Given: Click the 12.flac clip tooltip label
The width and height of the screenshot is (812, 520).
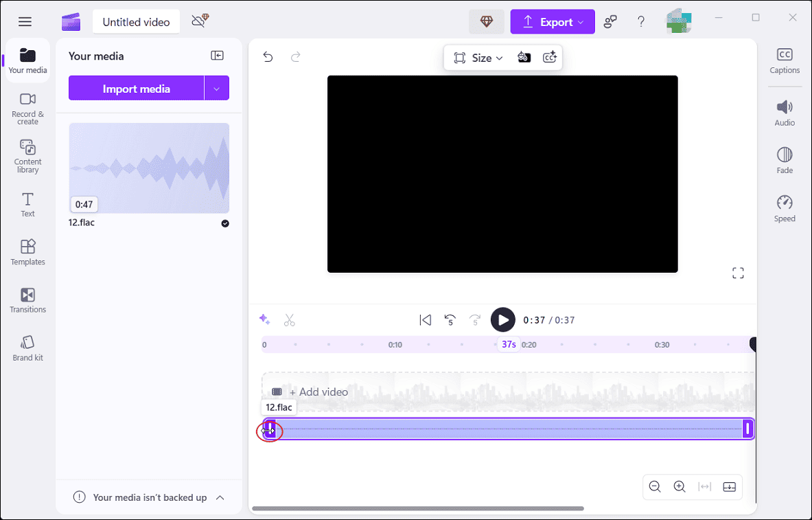Looking at the screenshot, I should tap(279, 407).
